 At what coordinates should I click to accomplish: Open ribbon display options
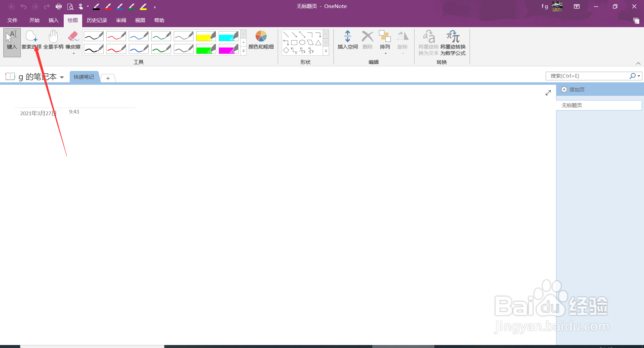(x=577, y=6)
